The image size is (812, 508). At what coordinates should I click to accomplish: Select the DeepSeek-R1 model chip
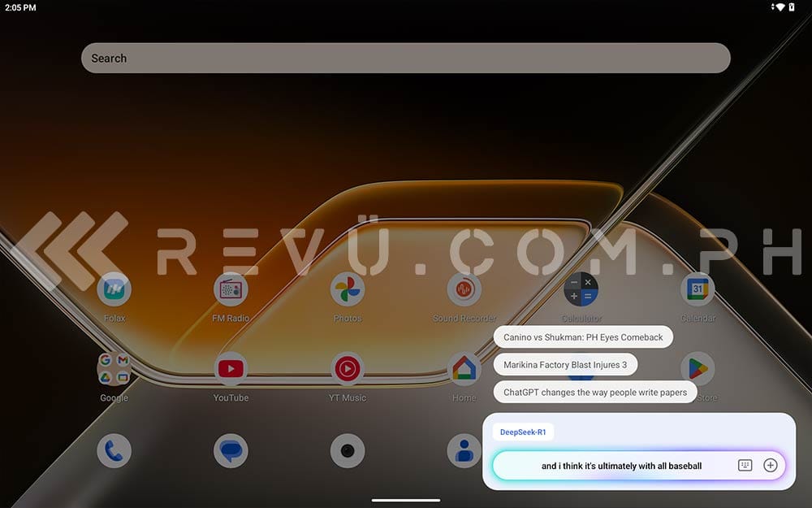[x=523, y=432]
